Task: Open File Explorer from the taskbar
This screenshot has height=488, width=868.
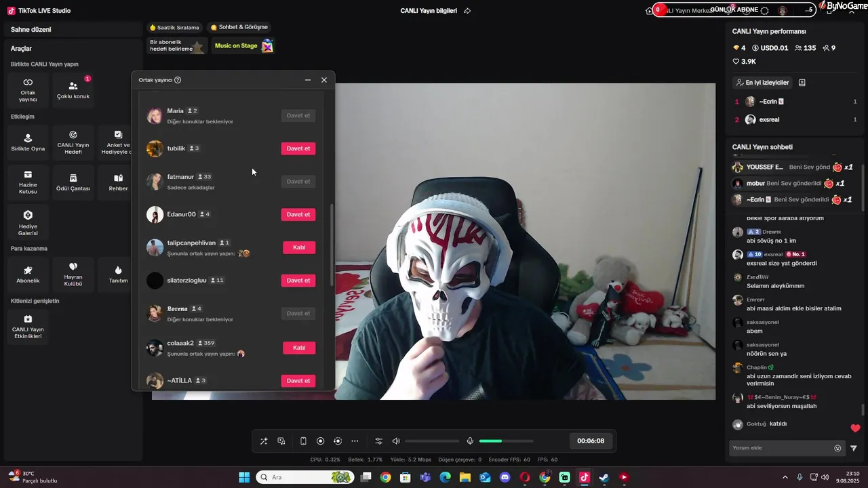Action: pyautogui.click(x=465, y=477)
